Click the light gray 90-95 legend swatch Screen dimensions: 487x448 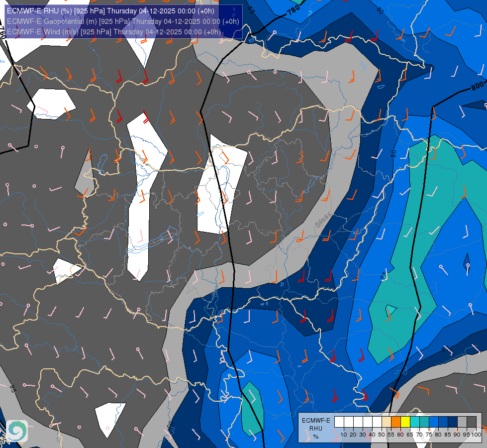click(462, 422)
